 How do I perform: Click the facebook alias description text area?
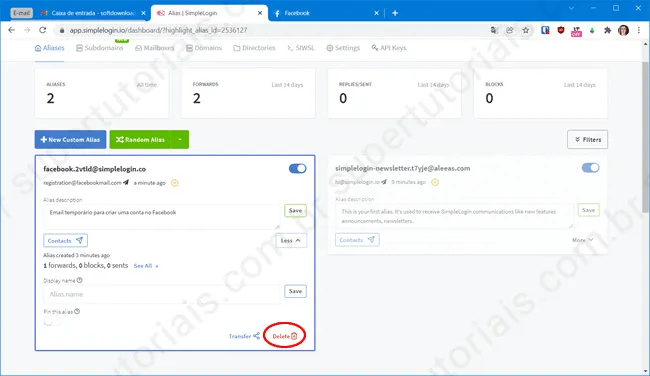click(x=162, y=216)
